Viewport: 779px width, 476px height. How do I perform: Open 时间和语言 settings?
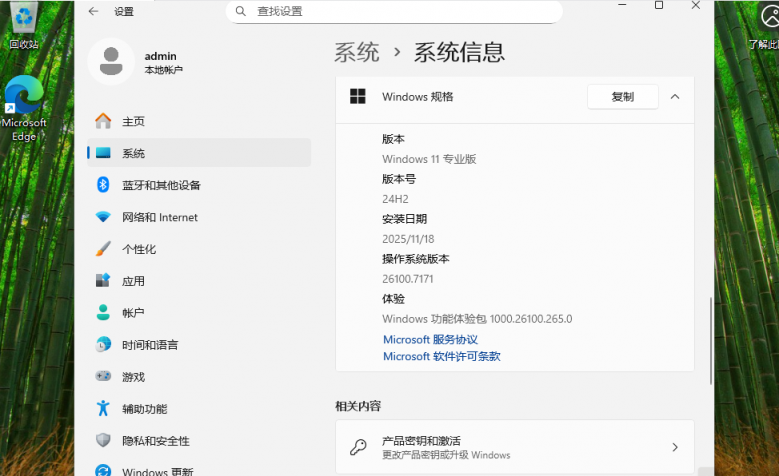coord(150,345)
